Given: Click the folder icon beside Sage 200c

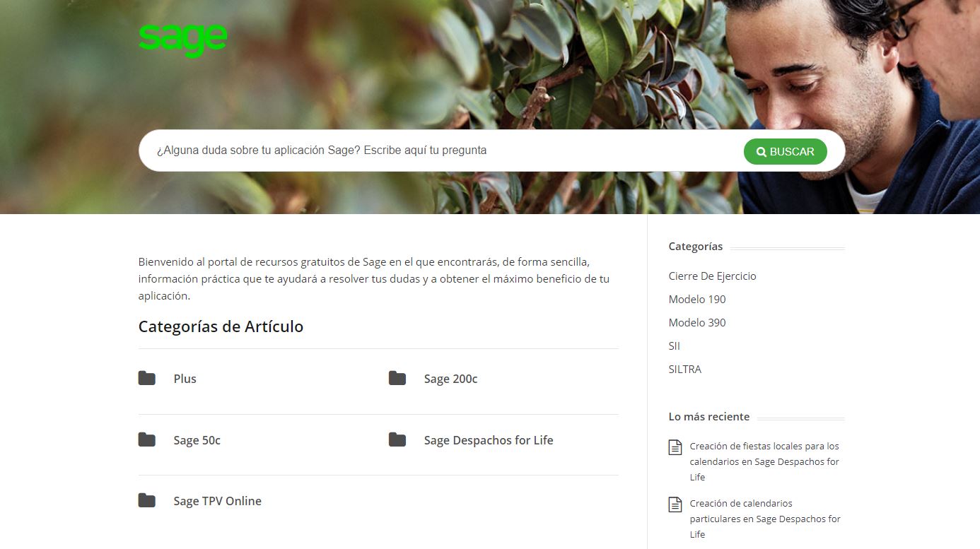Looking at the screenshot, I should point(397,378).
